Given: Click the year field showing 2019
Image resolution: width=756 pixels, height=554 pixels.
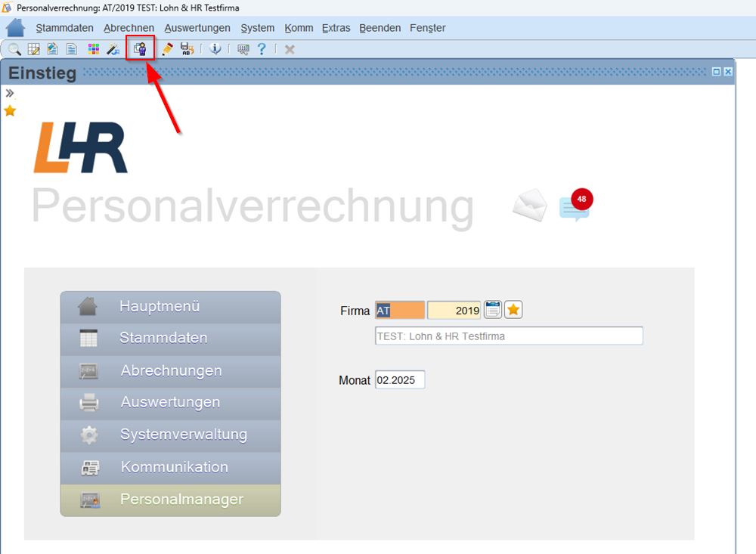Looking at the screenshot, I should click(454, 310).
